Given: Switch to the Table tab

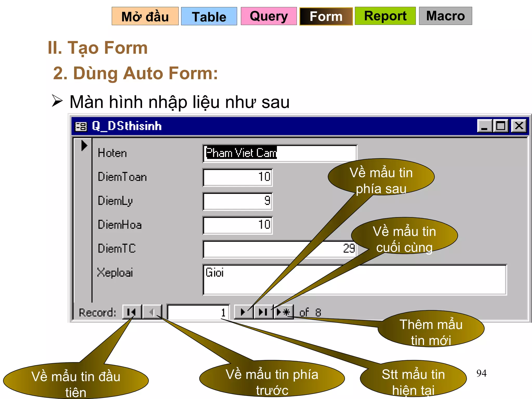Looking at the screenshot, I should click(x=209, y=16).
